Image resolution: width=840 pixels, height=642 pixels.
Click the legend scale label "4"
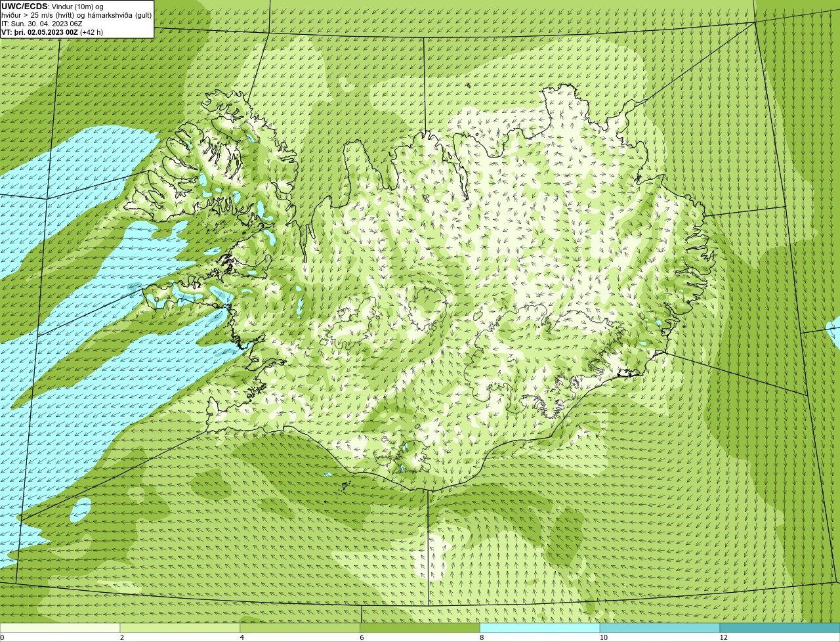[x=241, y=637]
